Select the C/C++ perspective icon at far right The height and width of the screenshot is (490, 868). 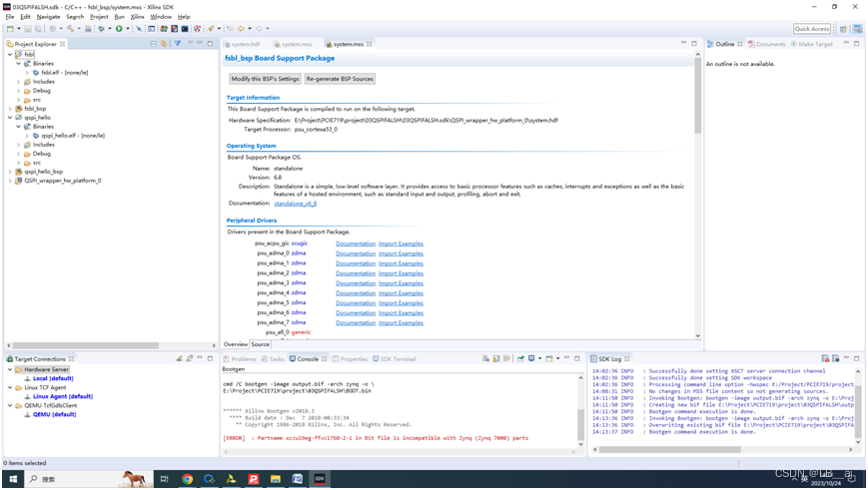pyautogui.click(x=857, y=29)
